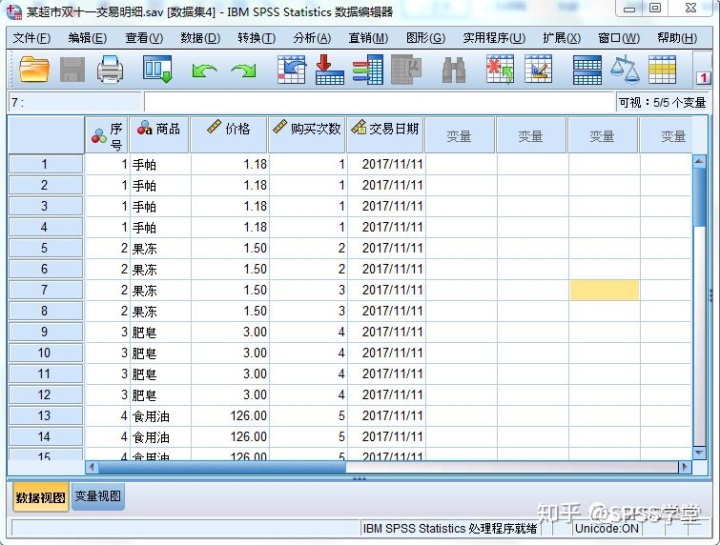Click the highlighted yellow cell in row 7
Screen dimensions: 720x545
pos(604,290)
